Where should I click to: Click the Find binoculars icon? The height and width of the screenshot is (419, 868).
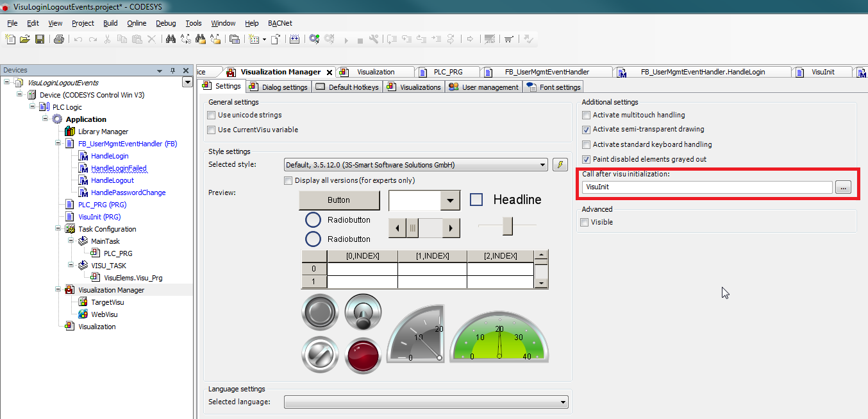[x=171, y=39]
